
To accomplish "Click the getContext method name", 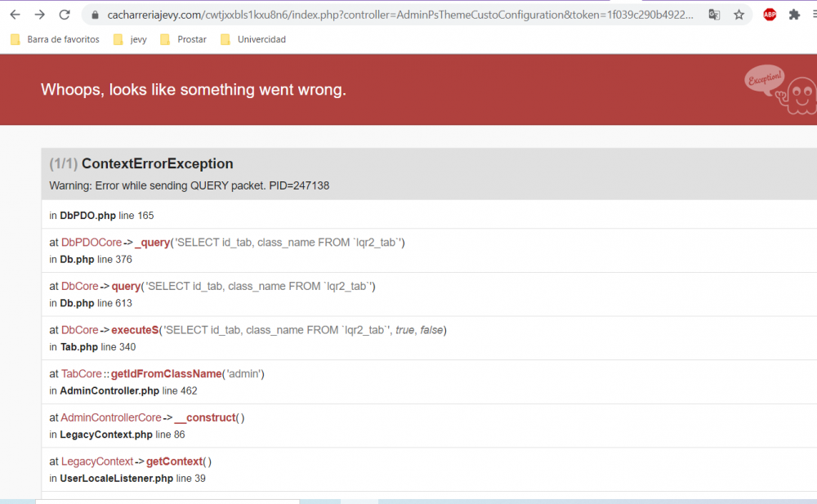I will tap(175, 462).
